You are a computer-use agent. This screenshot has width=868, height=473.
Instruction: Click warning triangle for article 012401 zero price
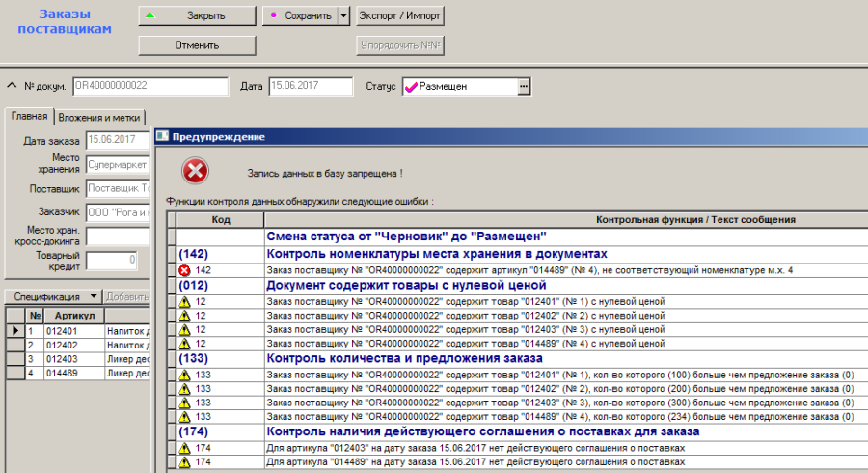point(184,302)
